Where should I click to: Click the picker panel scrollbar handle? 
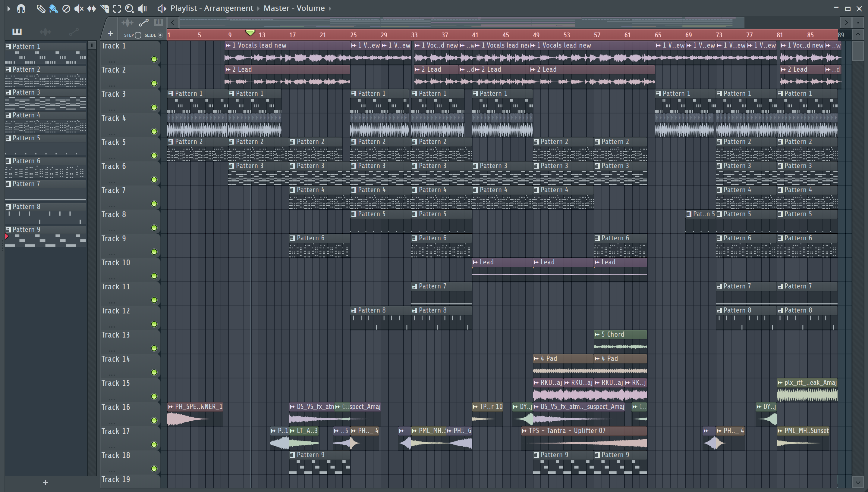92,45
